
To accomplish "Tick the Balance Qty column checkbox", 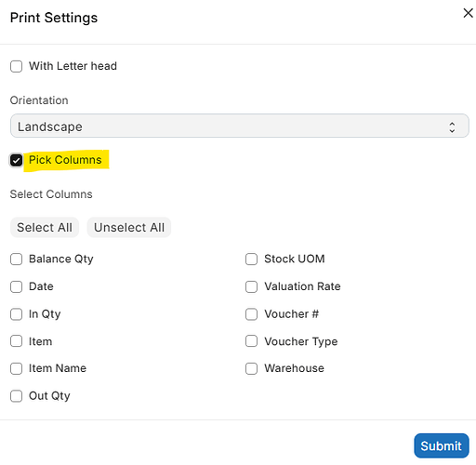I will [16, 259].
